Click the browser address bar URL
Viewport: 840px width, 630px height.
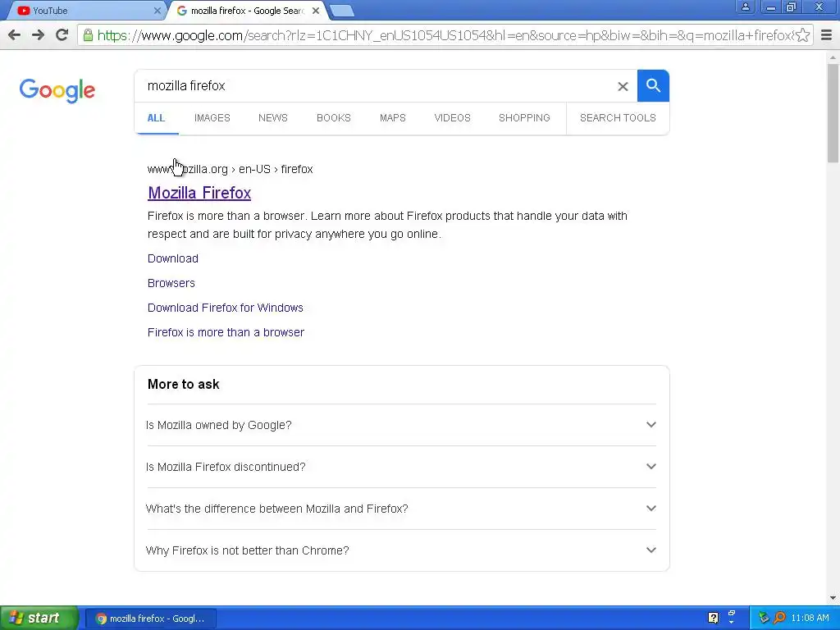pos(445,35)
